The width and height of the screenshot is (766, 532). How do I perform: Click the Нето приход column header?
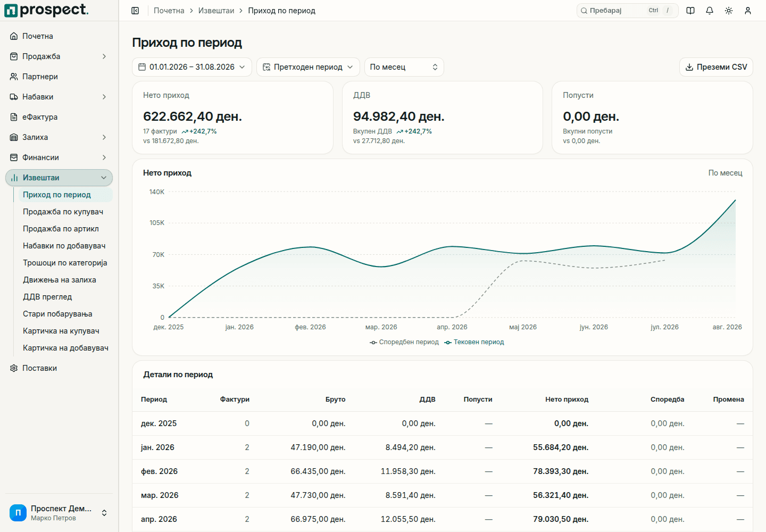point(567,400)
